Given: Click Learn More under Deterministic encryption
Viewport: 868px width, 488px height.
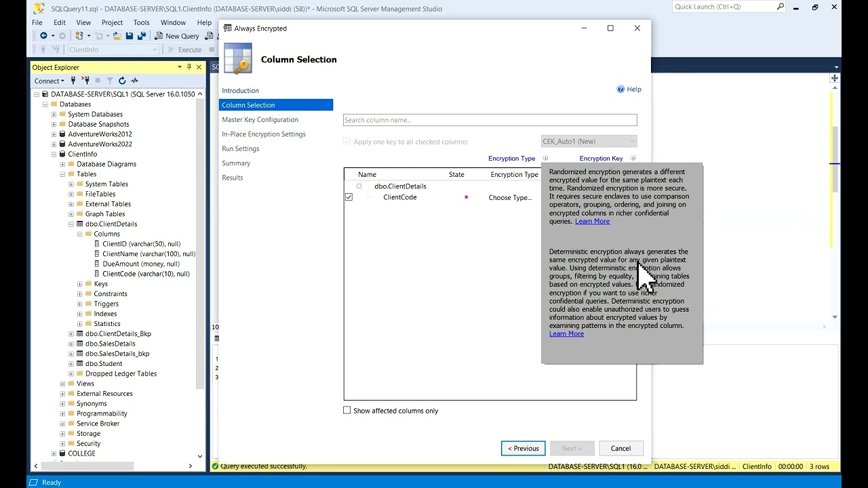Looking at the screenshot, I should (x=566, y=333).
